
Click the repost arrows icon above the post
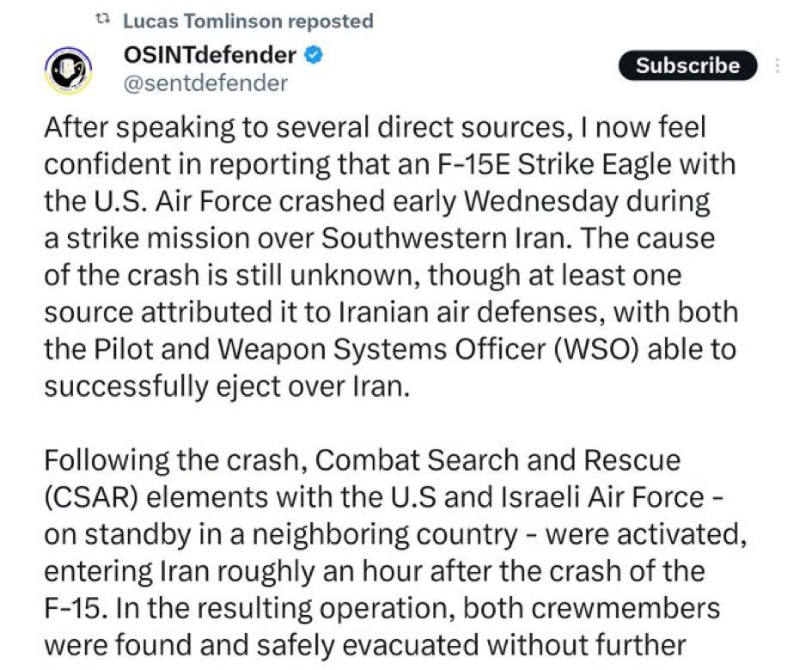point(104,20)
